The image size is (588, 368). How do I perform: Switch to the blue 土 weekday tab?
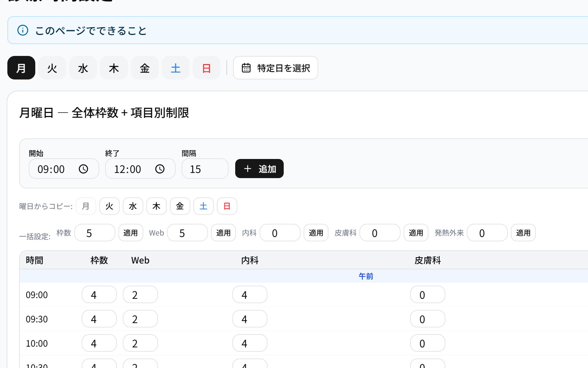coord(176,68)
